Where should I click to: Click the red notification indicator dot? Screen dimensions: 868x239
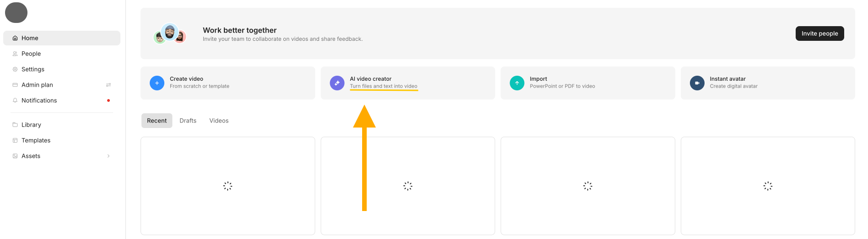click(x=108, y=100)
